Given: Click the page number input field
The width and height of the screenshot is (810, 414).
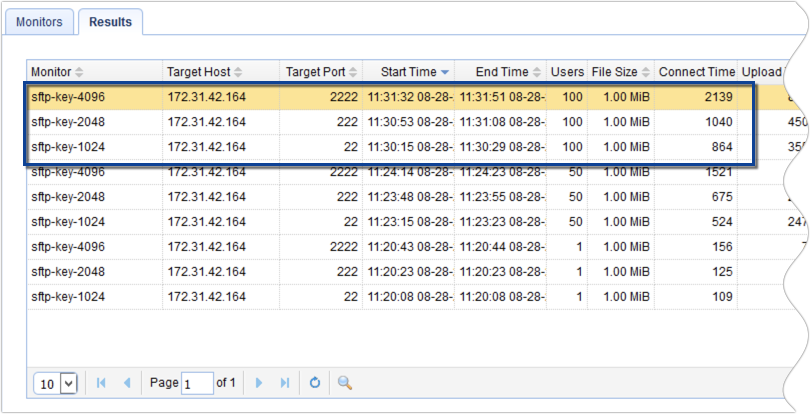Looking at the screenshot, I should 197,383.
